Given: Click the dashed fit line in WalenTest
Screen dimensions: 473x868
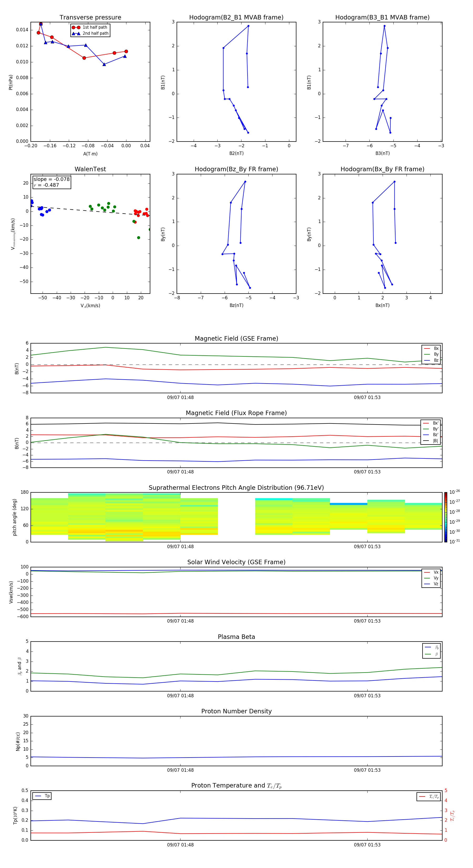Looking at the screenshot, I should 90,211.
